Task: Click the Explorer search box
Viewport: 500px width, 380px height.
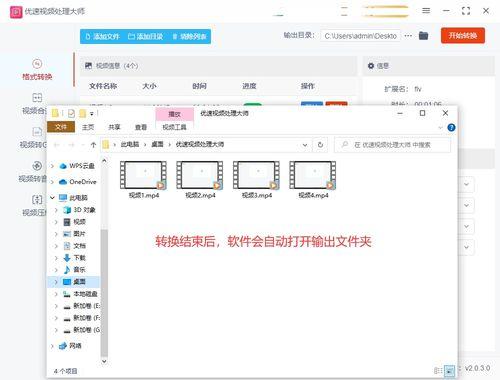Action: pos(393,145)
